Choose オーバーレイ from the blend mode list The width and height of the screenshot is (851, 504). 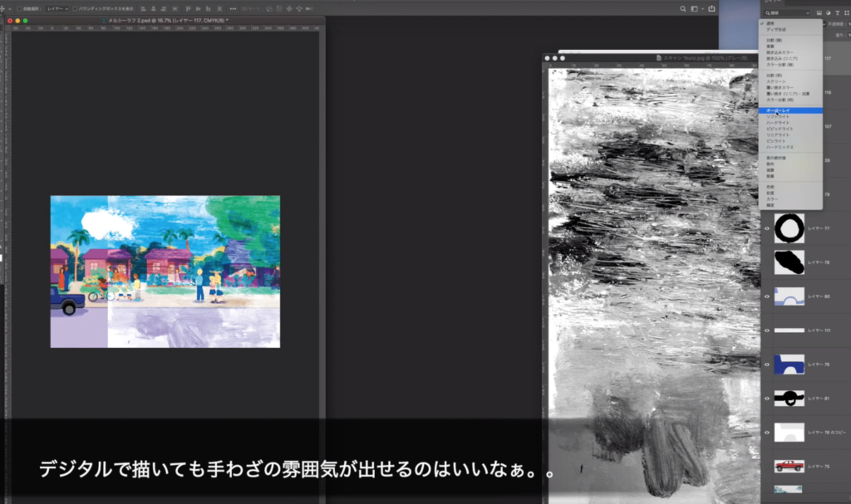[779, 110]
